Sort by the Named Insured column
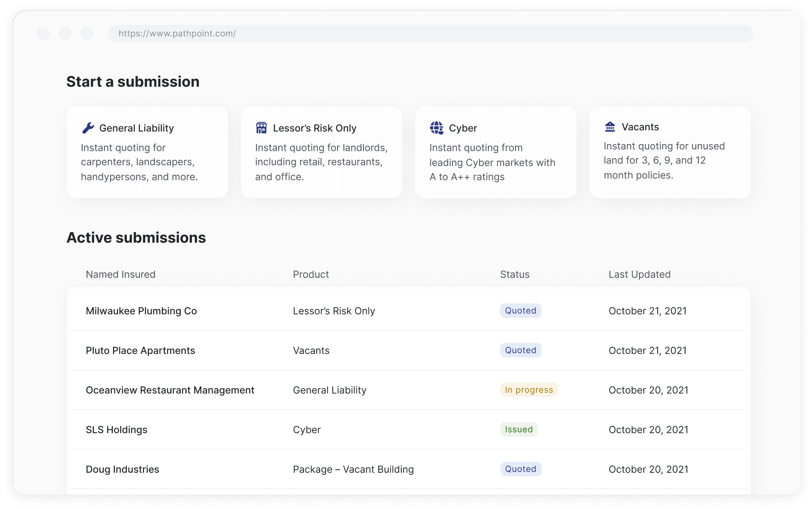 coord(121,274)
